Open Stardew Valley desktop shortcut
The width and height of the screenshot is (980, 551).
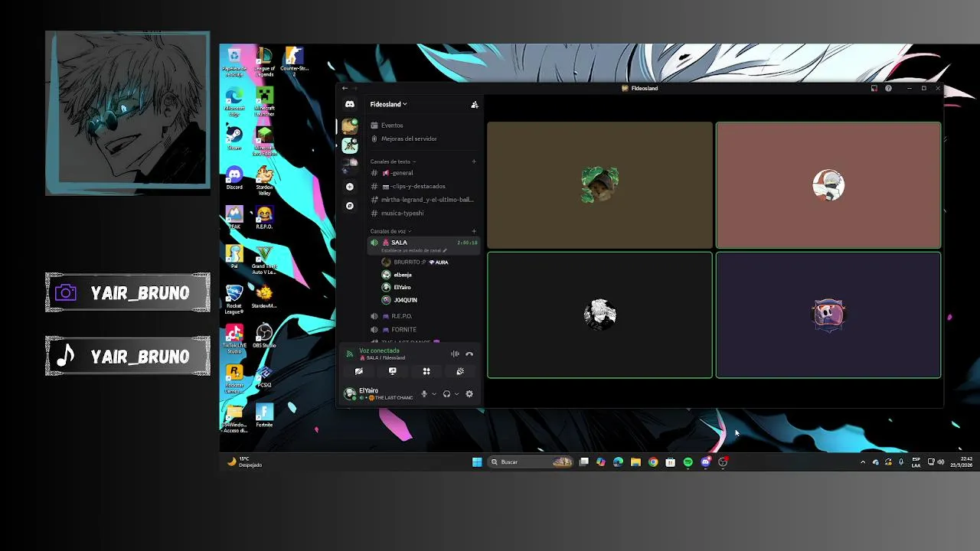[264, 181]
